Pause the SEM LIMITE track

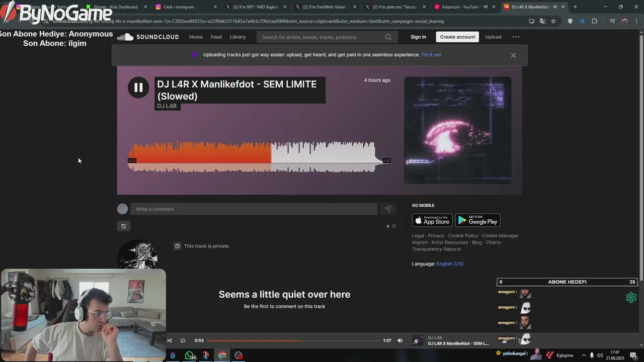tap(138, 87)
